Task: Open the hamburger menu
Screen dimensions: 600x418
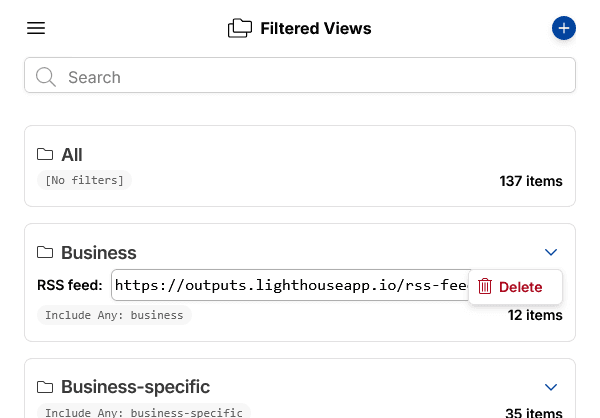Action: point(36,28)
